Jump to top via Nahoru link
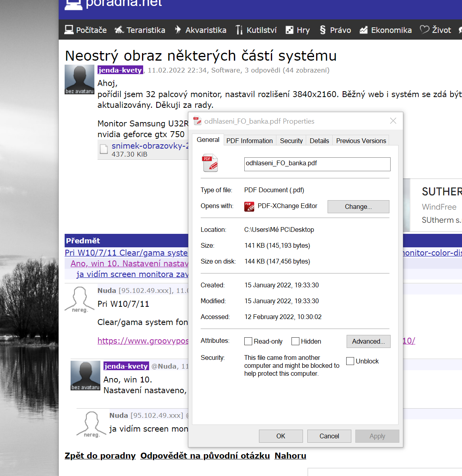Image resolution: width=462 pixels, height=476 pixels. pos(290,456)
